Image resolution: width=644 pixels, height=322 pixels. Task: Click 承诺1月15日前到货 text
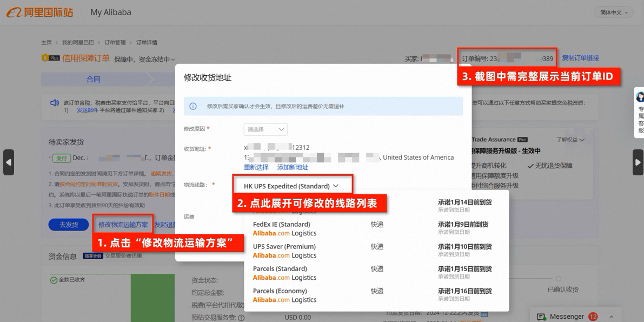point(464,268)
